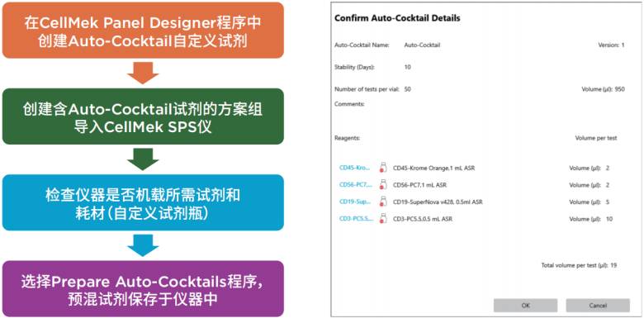Click the Number of tests per vial value 50
Screen dimensions: 644x318
click(x=407, y=89)
